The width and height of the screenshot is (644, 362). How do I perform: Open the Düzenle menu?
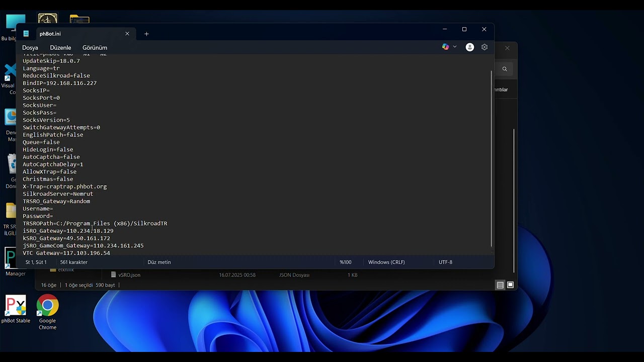point(60,48)
